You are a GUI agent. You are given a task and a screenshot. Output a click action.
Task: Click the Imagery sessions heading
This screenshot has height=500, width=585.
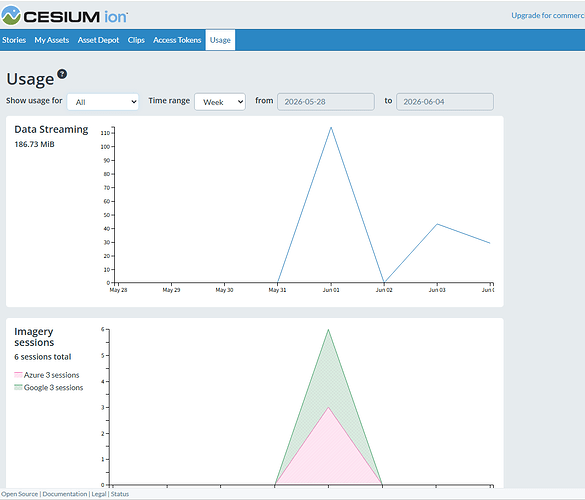pyautogui.click(x=34, y=337)
